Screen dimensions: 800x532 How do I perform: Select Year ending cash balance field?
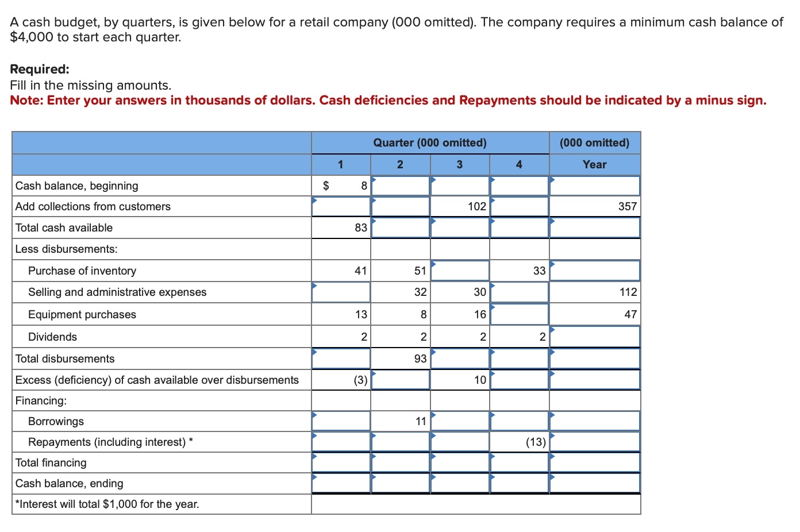click(x=595, y=483)
